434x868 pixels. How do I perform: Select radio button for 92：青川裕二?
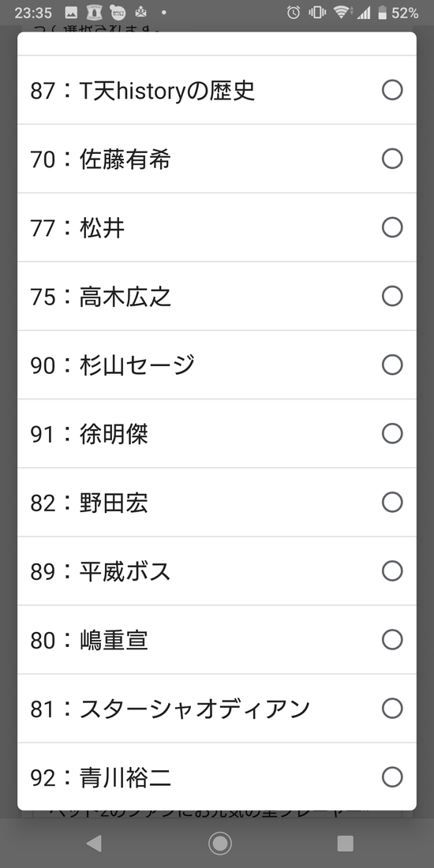[x=392, y=777]
